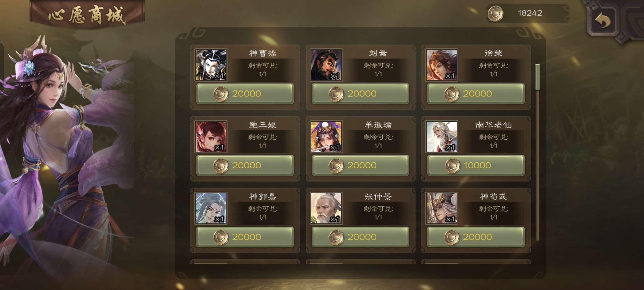Open 神荀彧 hero portrait icon

(x=442, y=208)
